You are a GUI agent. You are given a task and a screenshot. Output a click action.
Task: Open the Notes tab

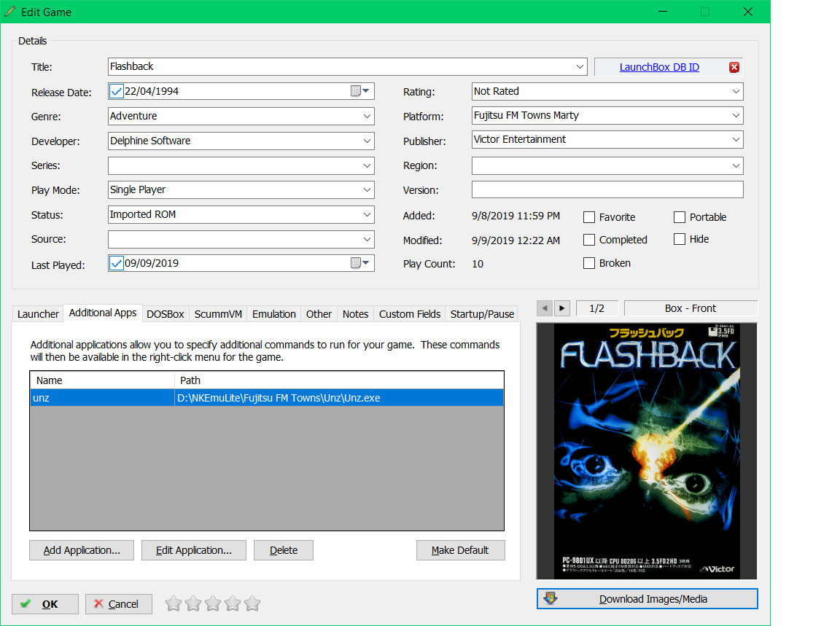(x=355, y=314)
